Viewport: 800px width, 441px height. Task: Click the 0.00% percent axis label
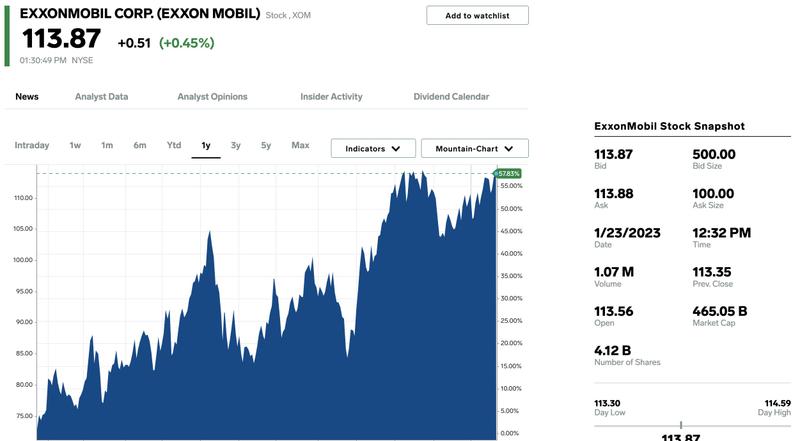510,433
